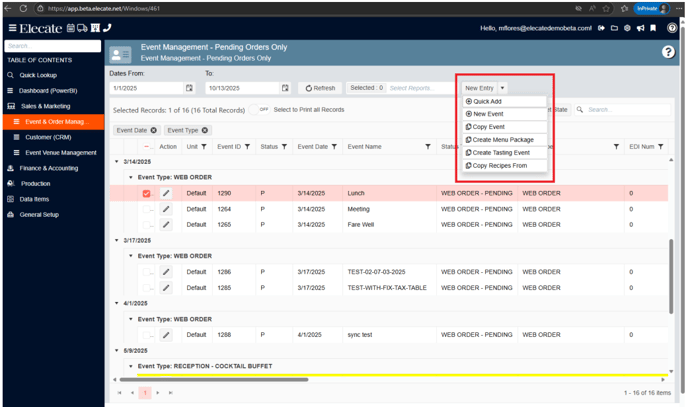Choose Create Tasting Event option
The width and height of the screenshot is (688, 407).
pyautogui.click(x=505, y=153)
